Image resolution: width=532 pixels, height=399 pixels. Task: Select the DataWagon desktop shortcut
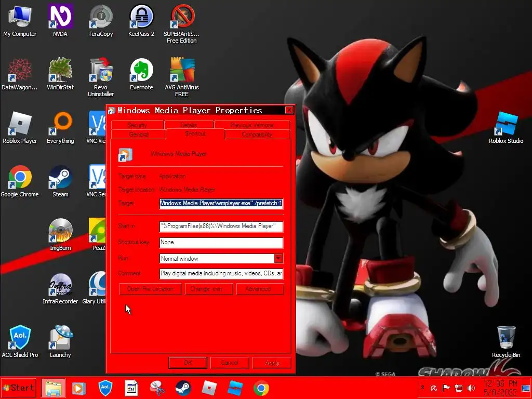[x=20, y=75]
